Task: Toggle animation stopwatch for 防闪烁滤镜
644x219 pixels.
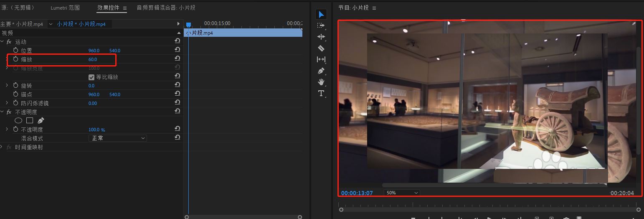Action: 16,103
